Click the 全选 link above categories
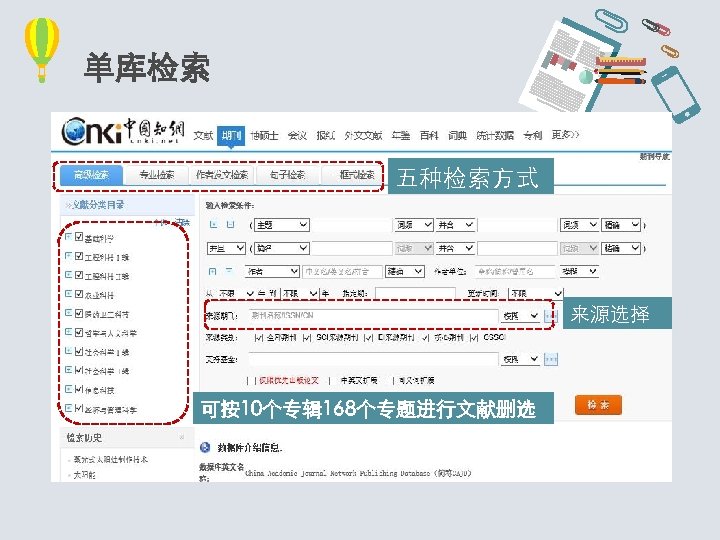This screenshot has width=720, height=540. click(x=161, y=223)
